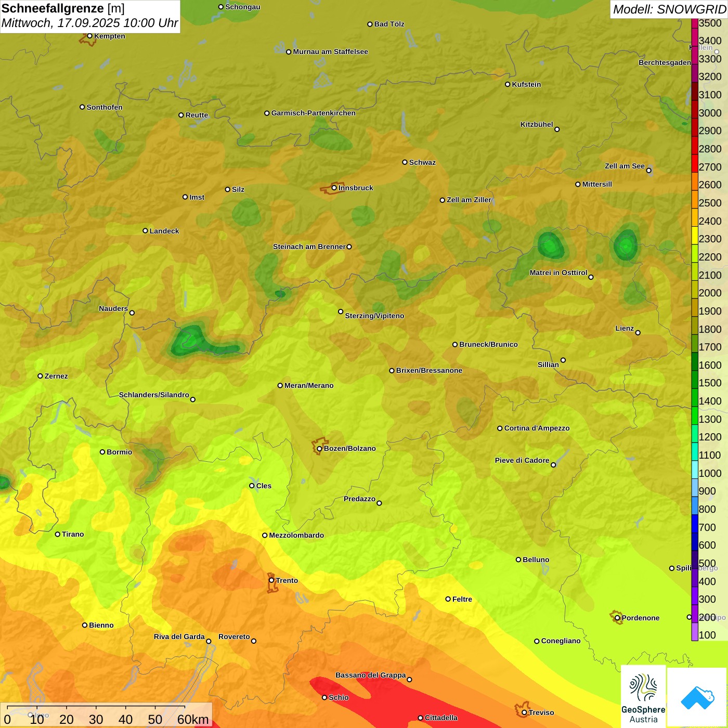The height and width of the screenshot is (728, 728).
Task: Click the Tirano town label
Action: point(73,534)
